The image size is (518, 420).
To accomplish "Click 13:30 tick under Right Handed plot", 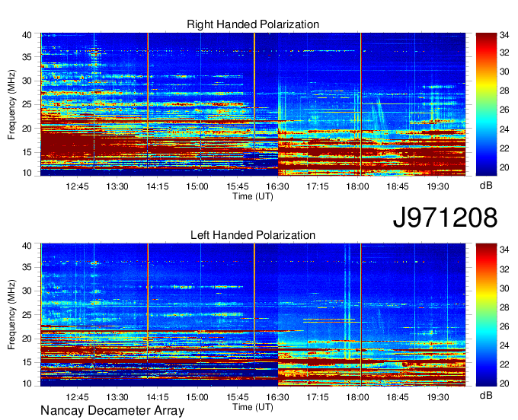I will pos(117,186).
